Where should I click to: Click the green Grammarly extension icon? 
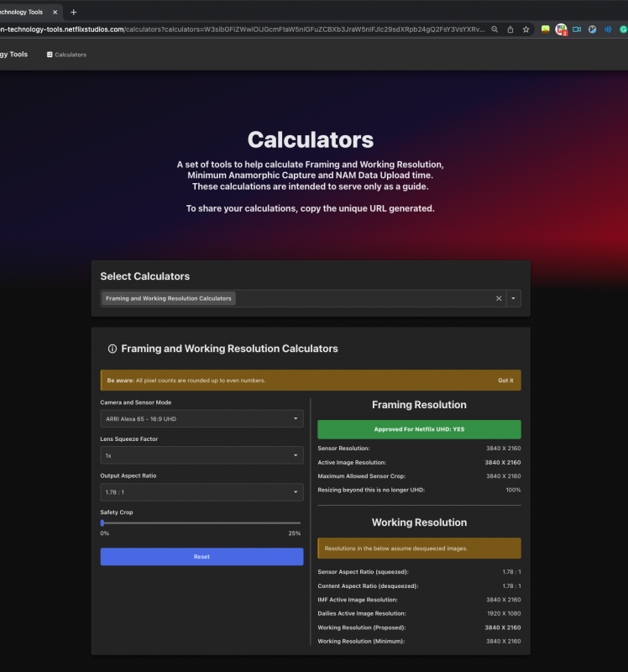point(623,29)
